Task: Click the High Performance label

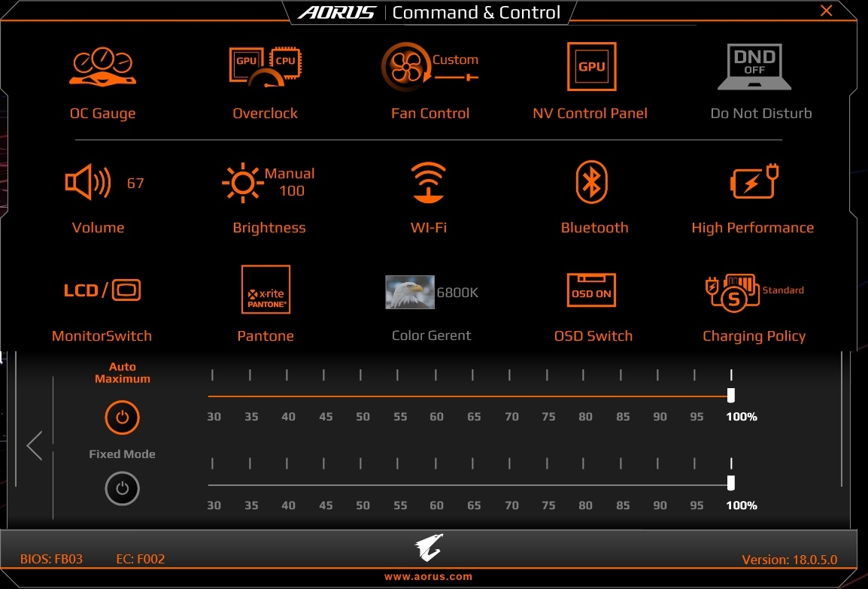Action: click(753, 228)
